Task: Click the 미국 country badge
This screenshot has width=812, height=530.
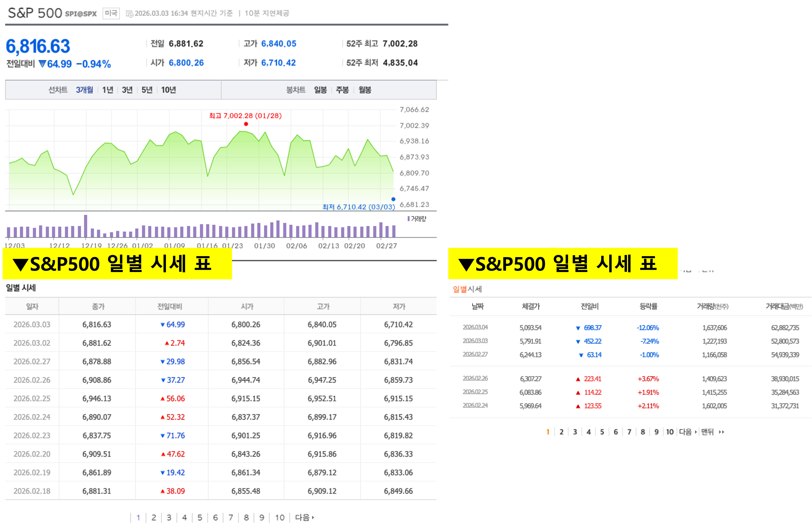Action: pos(111,13)
